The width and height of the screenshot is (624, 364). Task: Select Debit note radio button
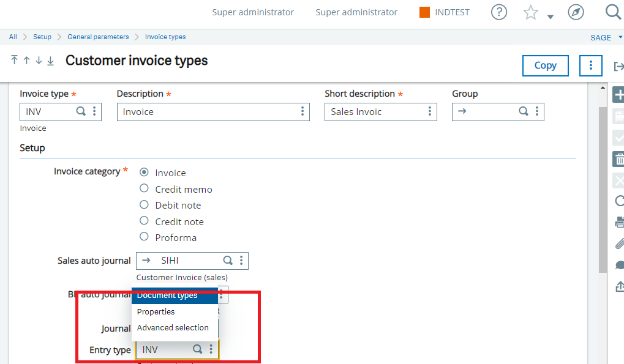[144, 205]
